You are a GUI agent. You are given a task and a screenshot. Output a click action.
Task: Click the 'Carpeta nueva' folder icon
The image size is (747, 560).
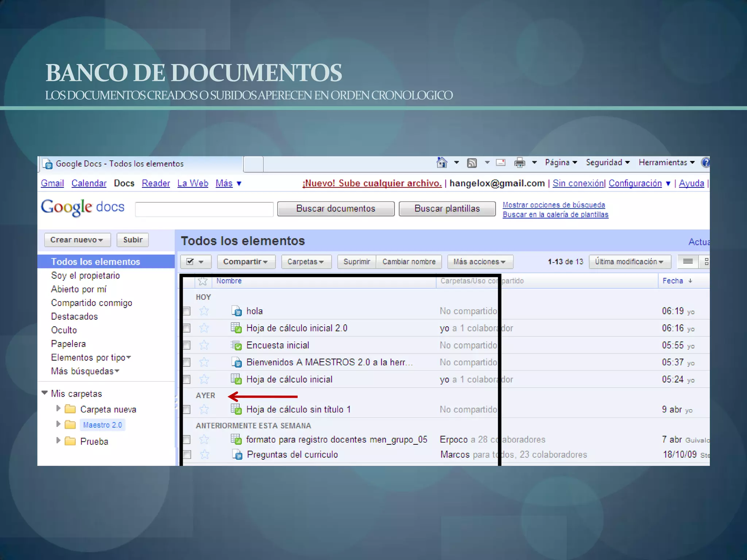pyautogui.click(x=70, y=409)
